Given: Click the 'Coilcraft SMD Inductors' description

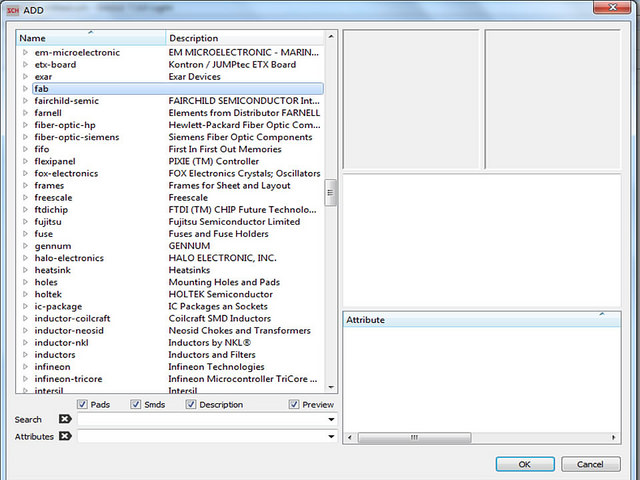Looking at the screenshot, I should point(220,318).
